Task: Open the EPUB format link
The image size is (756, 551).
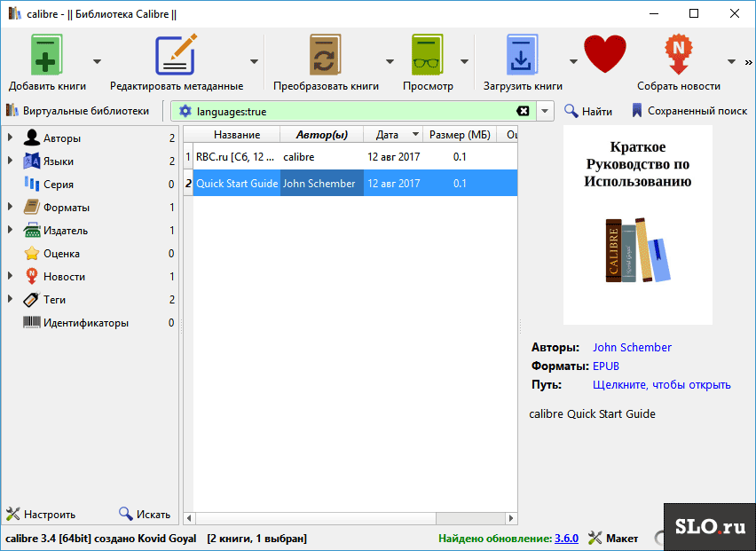Action: pyautogui.click(x=605, y=366)
